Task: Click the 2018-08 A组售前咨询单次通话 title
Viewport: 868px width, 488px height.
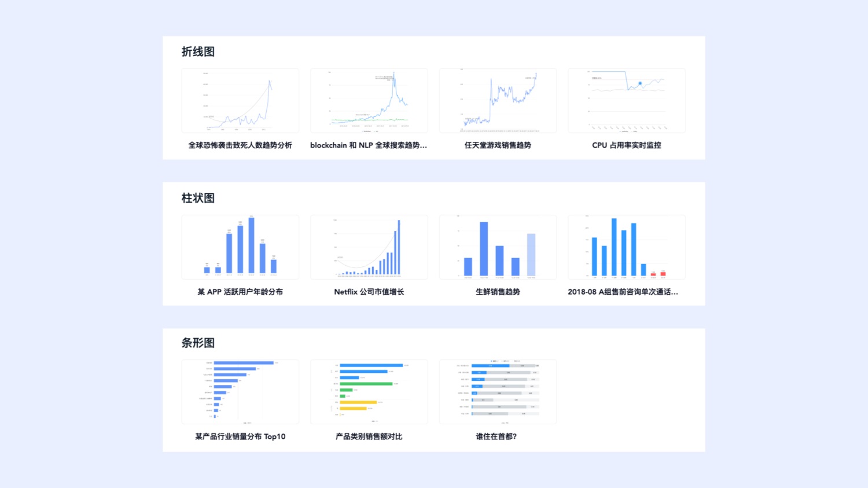Action: pos(623,292)
